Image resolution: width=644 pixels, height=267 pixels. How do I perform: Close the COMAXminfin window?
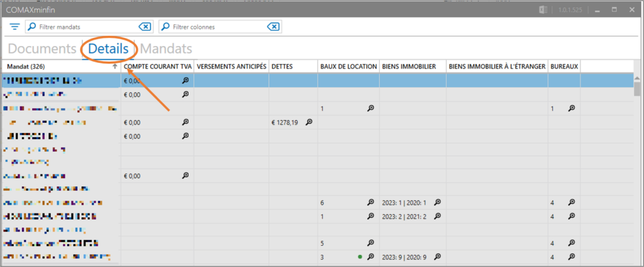(x=631, y=10)
